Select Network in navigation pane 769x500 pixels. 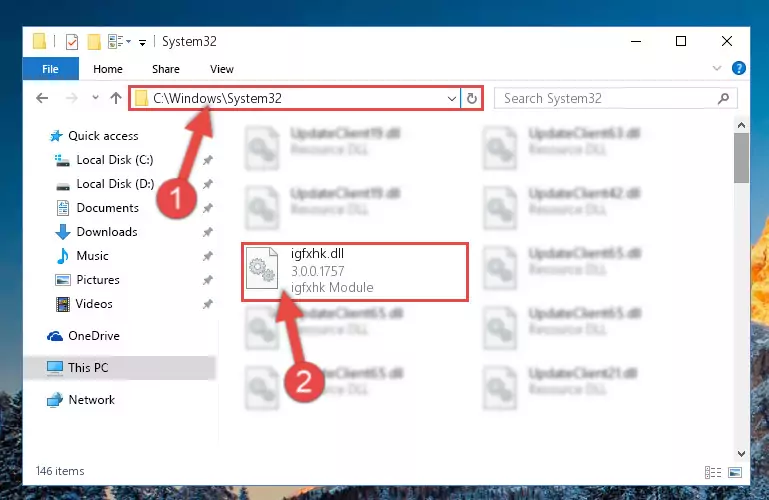(92, 400)
